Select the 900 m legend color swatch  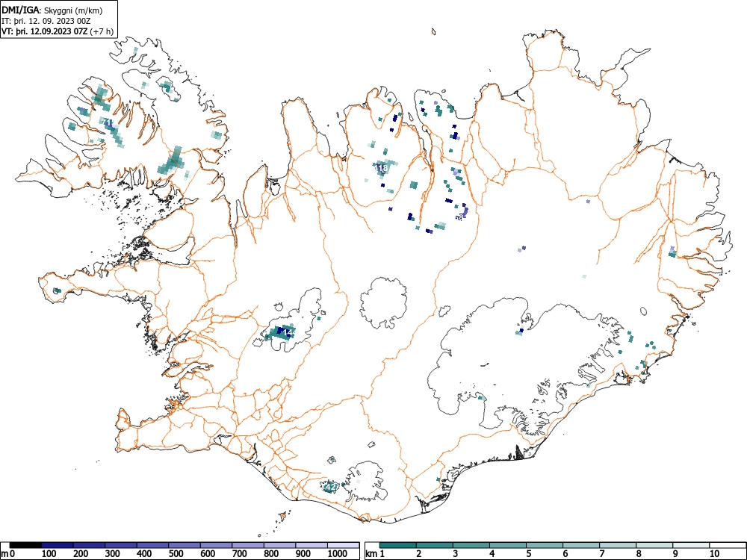pyautogui.click(x=311, y=545)
